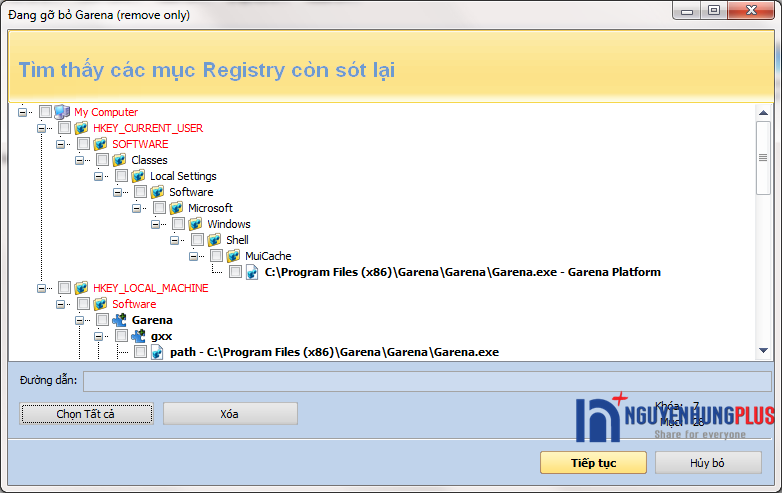
Task: Click the path value file icon
Action: pos(157,352)
